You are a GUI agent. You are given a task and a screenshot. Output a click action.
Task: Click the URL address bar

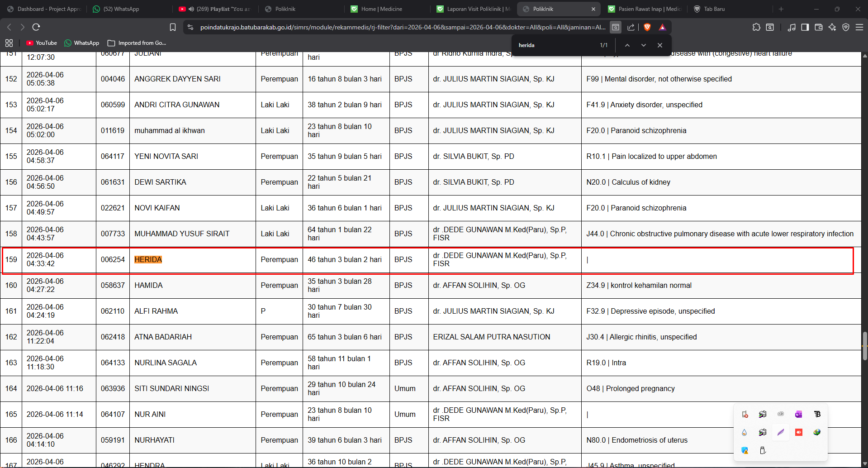pyautogui.click(x=402, y=27)
